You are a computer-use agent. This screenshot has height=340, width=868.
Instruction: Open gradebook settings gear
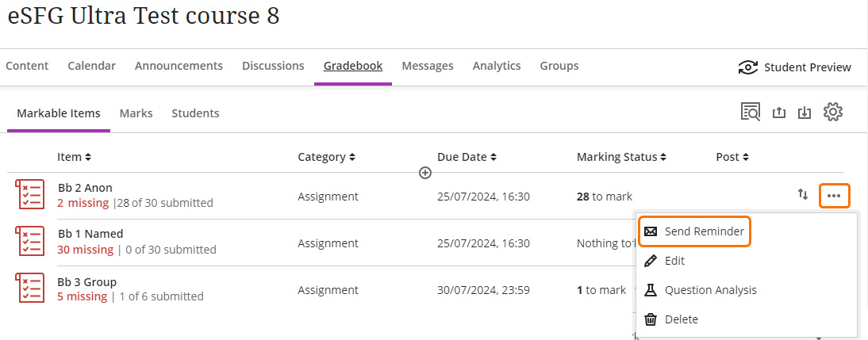point(832,113)
